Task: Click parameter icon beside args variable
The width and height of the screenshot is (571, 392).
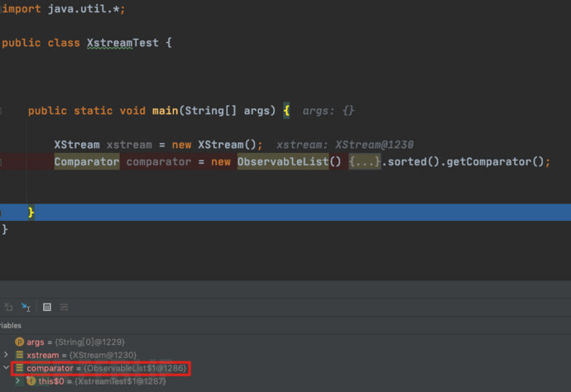Action: 19,342
